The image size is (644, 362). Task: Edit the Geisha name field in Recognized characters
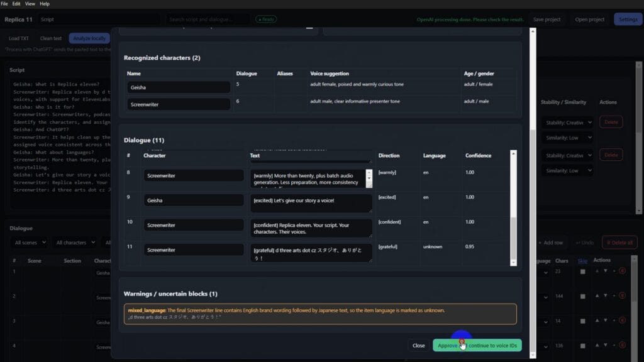(x=178, y=87)
